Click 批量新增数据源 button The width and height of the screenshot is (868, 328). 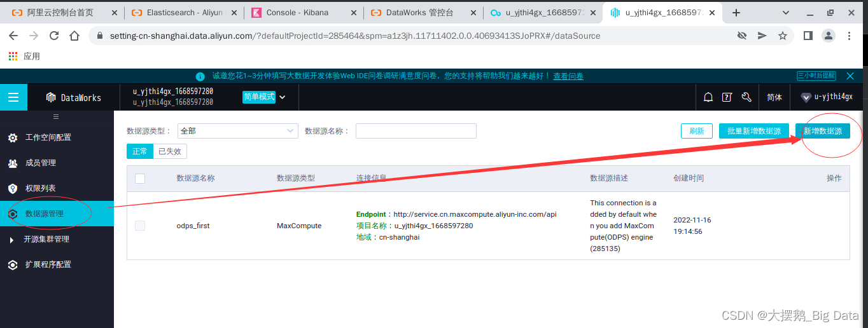tap(754, 131)
